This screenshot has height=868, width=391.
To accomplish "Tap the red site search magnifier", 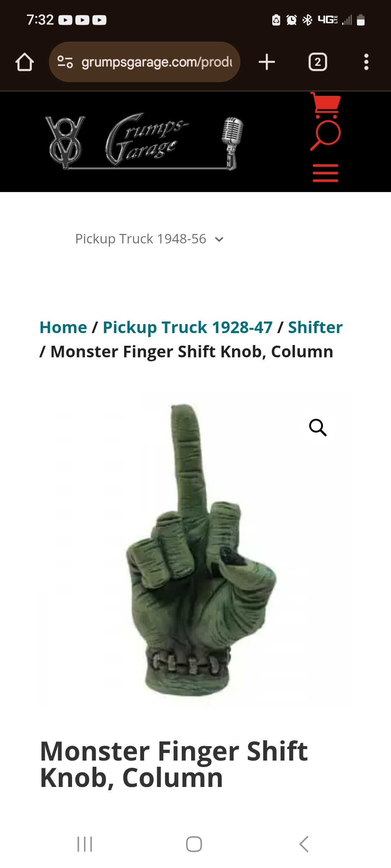I will [x=325, y=136].
